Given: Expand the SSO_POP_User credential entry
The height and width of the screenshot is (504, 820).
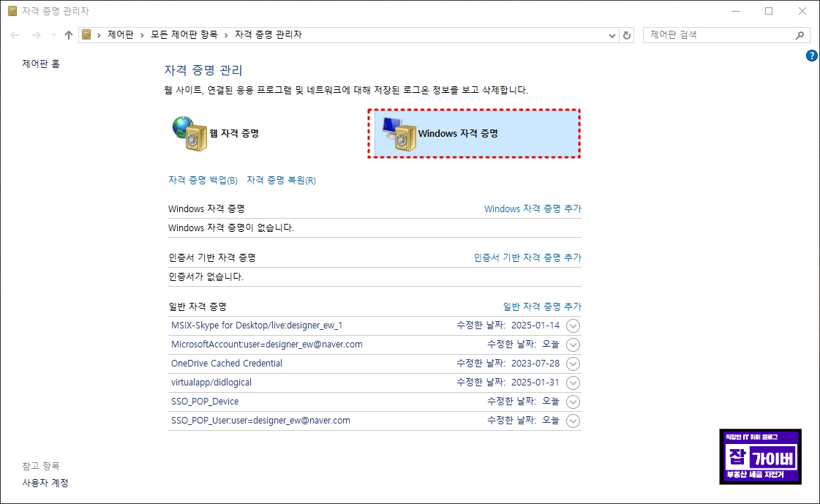Looking at the screenshot, I should point(573,421).
